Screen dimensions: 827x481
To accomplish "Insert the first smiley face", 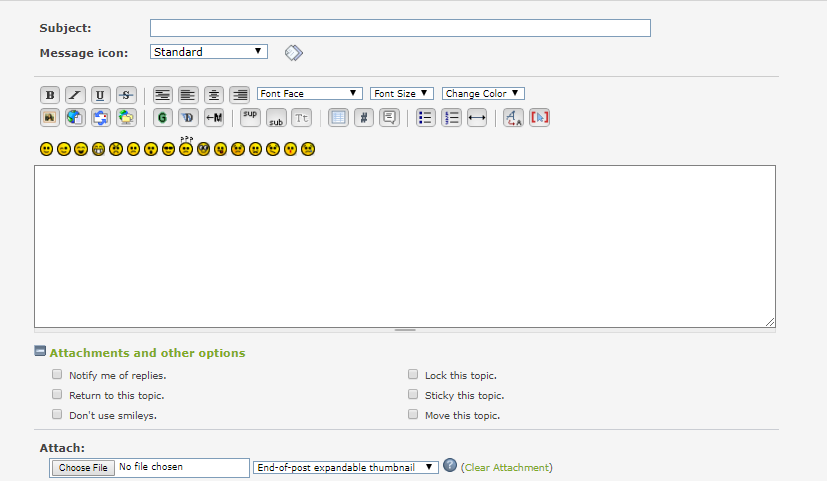I will pyautogui.click(x=46, y=149).
